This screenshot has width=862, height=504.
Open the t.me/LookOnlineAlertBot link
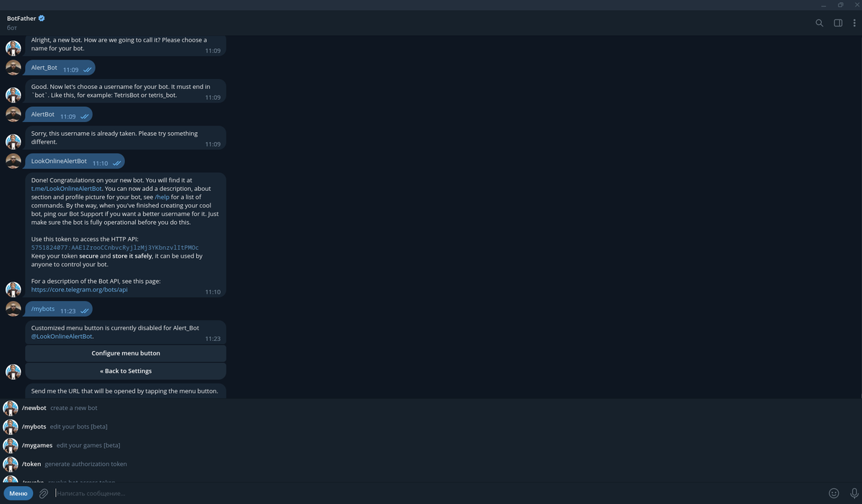click(x=67, y=189)
